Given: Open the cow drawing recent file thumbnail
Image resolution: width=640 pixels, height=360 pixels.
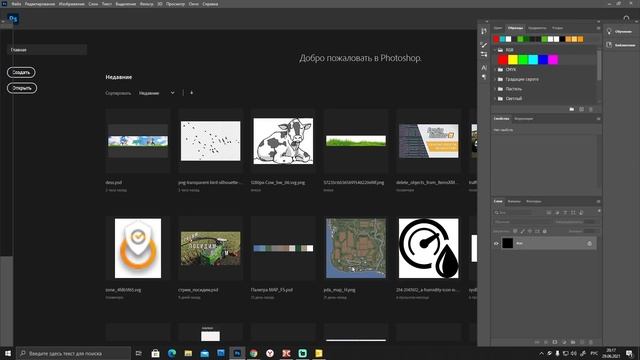Looking at the screenshot, I should pos(283,141).
